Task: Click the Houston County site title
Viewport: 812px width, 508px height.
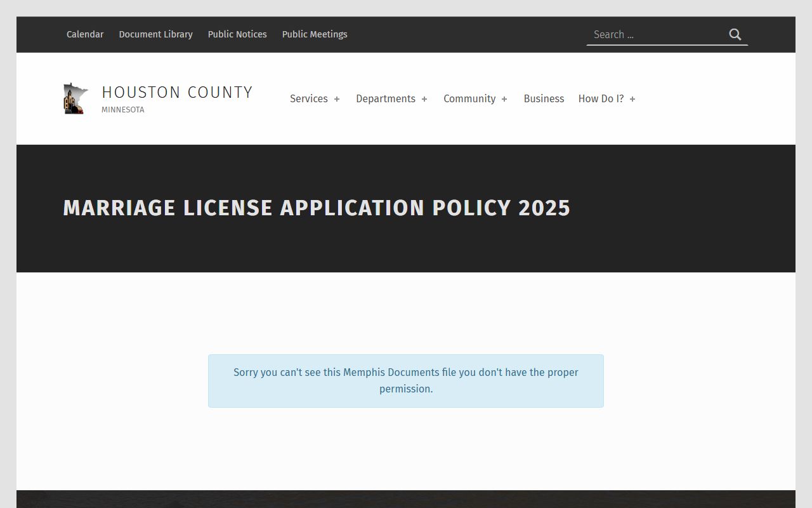Action: (177, 92)
